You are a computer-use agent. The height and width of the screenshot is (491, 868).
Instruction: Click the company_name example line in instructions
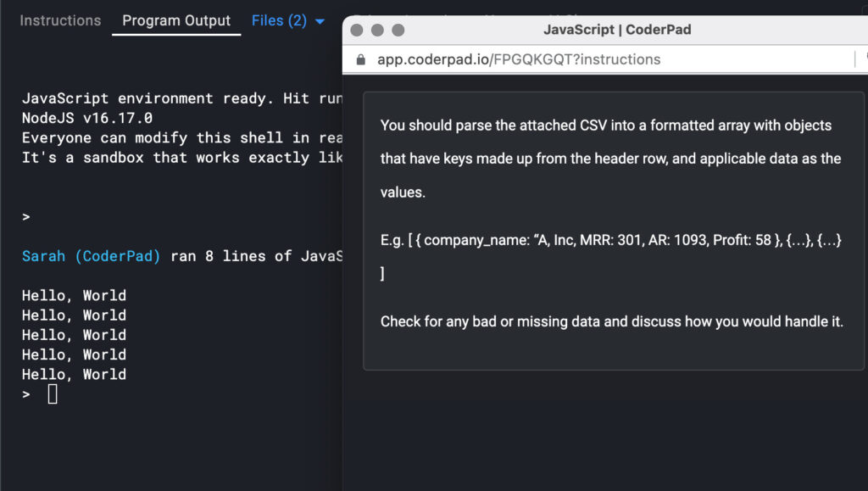pos(610,240)
